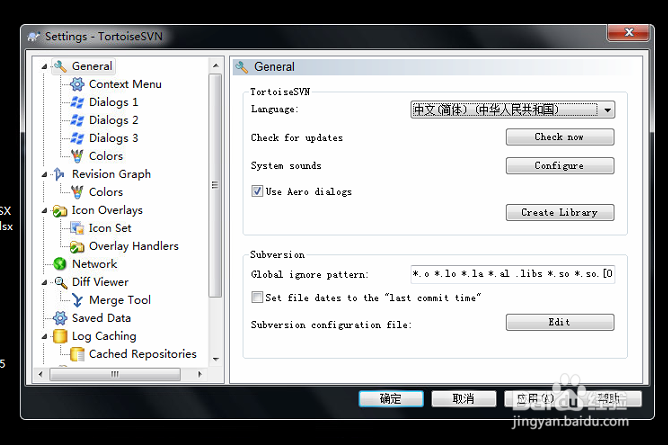Click the Icon Overlays folder icon
This screenshot has width=668, height=445.
pyautogui.click(x=60, y=210)
